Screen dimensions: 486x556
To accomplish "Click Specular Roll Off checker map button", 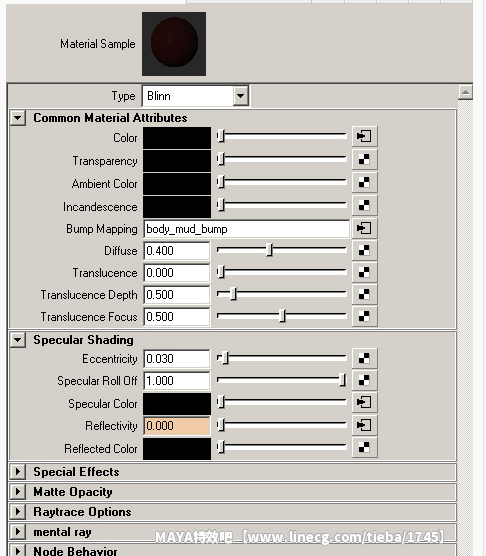I will tap(364, 380).
